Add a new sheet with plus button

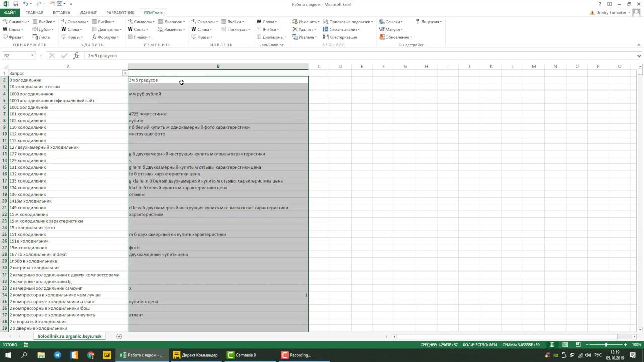tap(119, 336)
